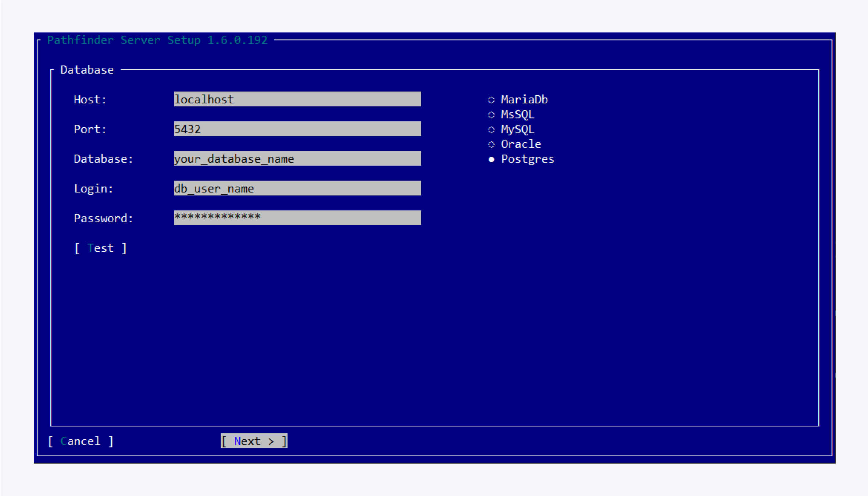Cancel the Pathfinder Server setup
868x496 pixels.
coord(81,441)
